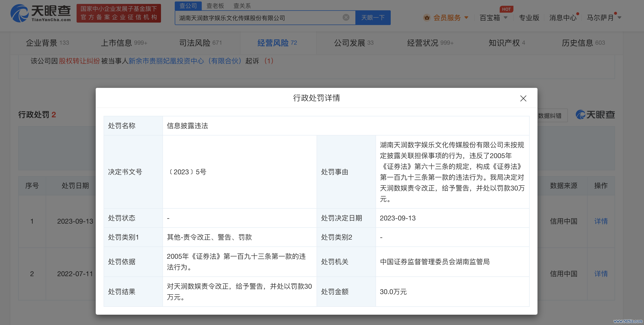Click the 操作 column header

pyautogui.click(x=601, y=186)
